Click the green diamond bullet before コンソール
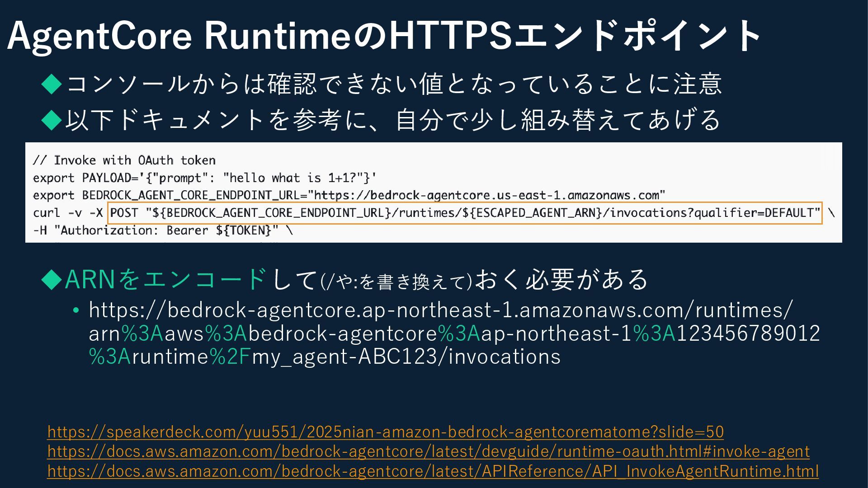868x488 pixels. [52, 84]
